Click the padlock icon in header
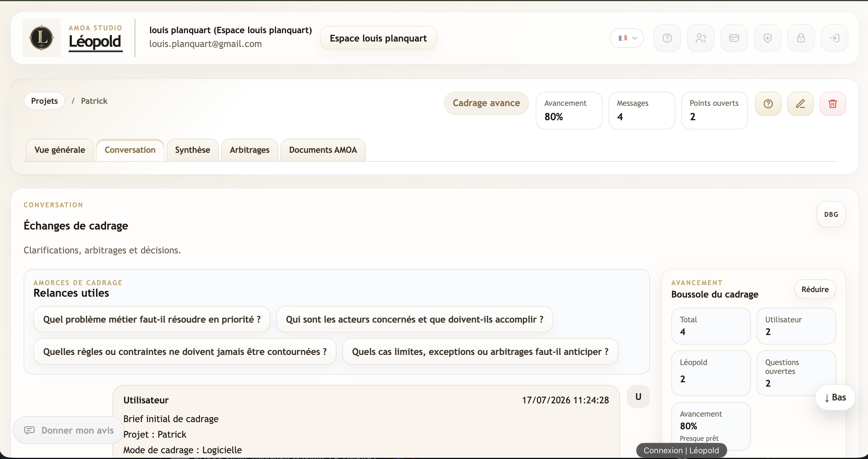The width and height of the screenshot is (868, 459). [801, 38]
